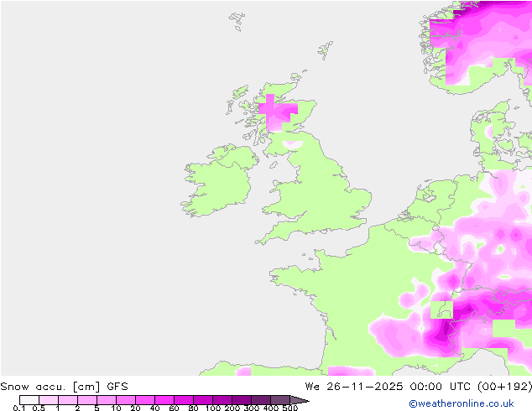Select the 40–60 cm legend swatch
Viewport: 532px width, 411px height.
(164, 400)
